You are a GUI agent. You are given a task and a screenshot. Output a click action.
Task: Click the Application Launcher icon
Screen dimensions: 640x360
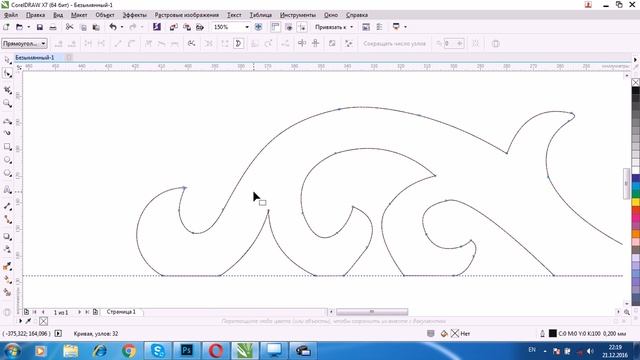coord(396,27)
